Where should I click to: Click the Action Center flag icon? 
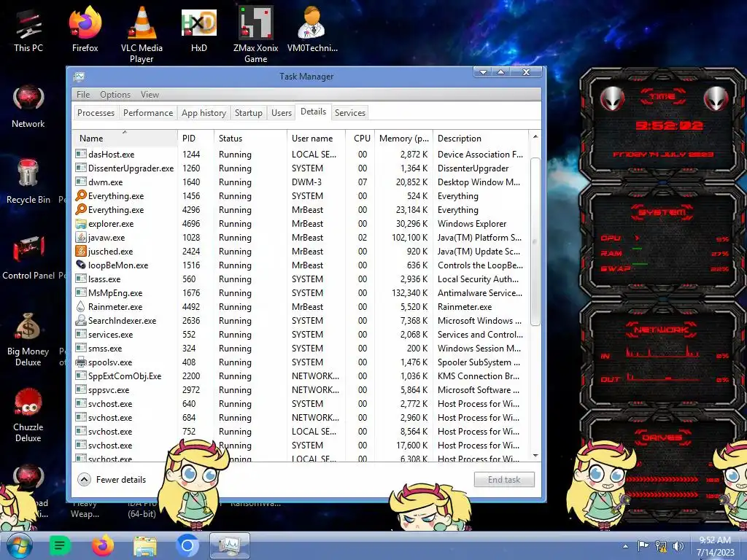click(x=643, y=546)
